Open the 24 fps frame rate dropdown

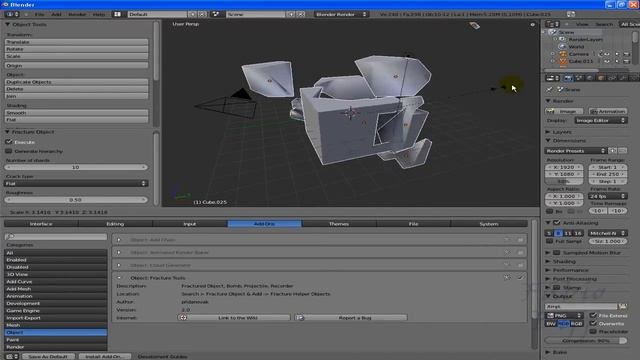tap(607, 196)
